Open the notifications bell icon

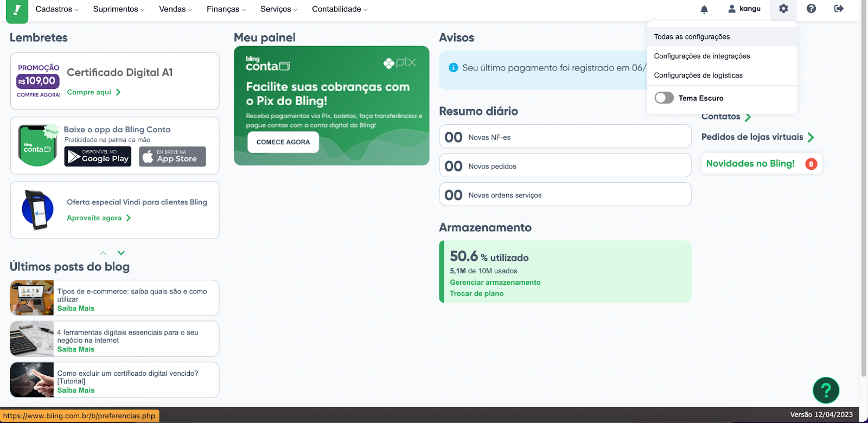coord(704,9)
